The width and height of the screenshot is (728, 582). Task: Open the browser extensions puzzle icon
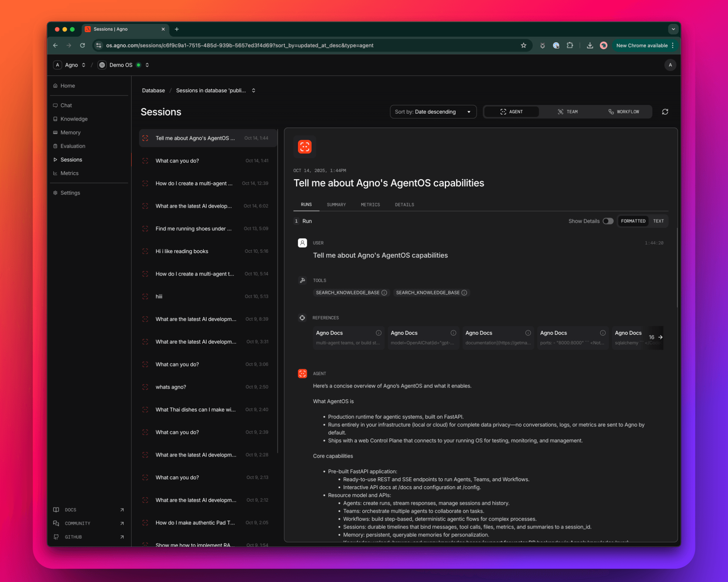pos(570,45)
